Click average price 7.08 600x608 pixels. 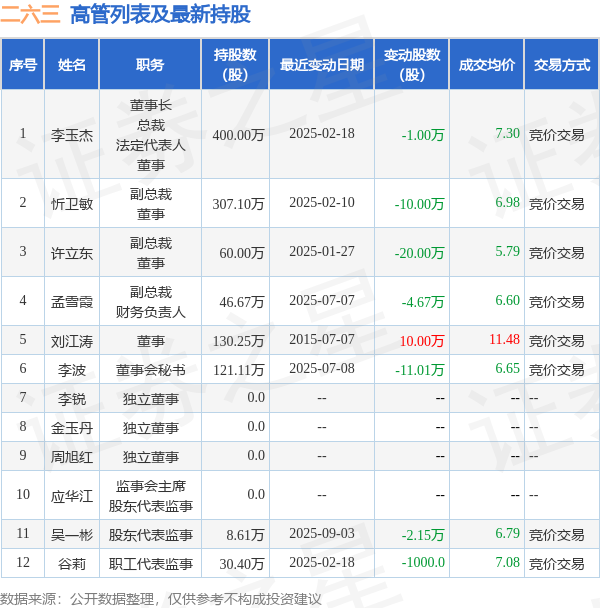507,562
